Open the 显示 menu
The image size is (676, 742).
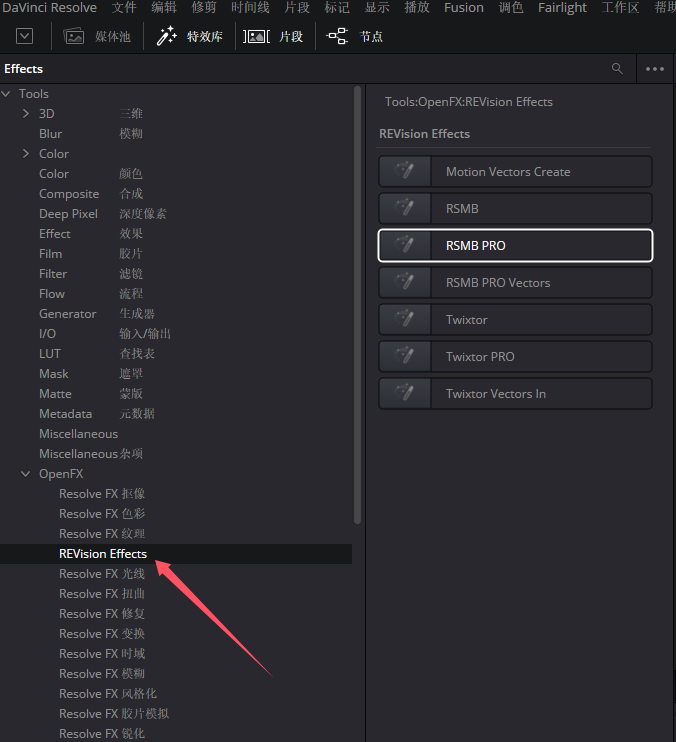tap(377, 8)
